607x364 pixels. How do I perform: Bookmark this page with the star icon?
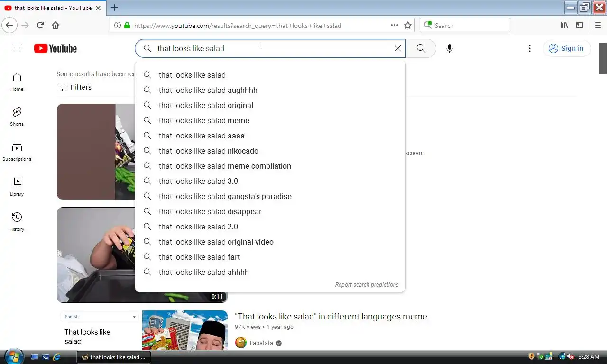(x=408, y=25)
